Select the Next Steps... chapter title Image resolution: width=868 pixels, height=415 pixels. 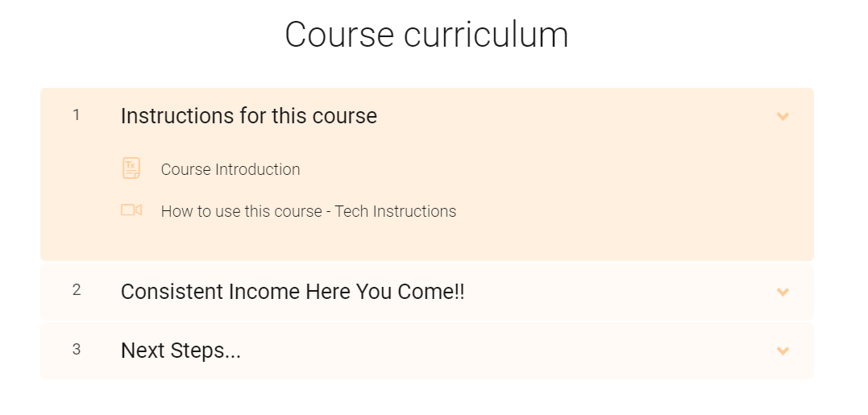point(181,351)
